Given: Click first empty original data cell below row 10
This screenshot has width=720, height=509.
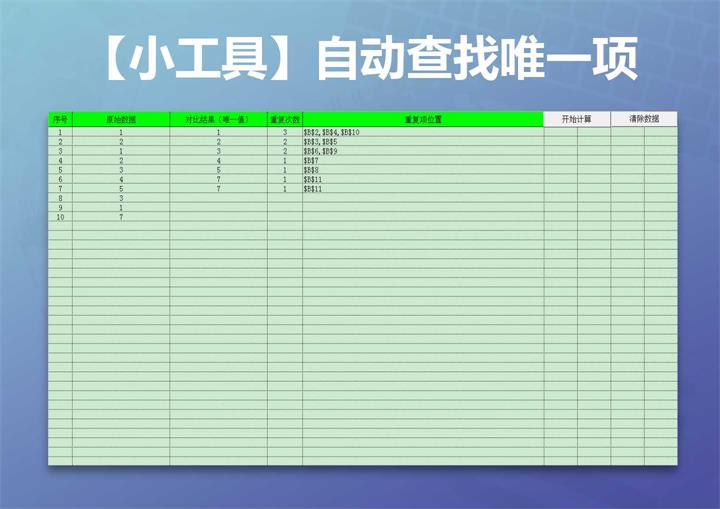Looking at the screenshot, I should [x=121, y=227].
